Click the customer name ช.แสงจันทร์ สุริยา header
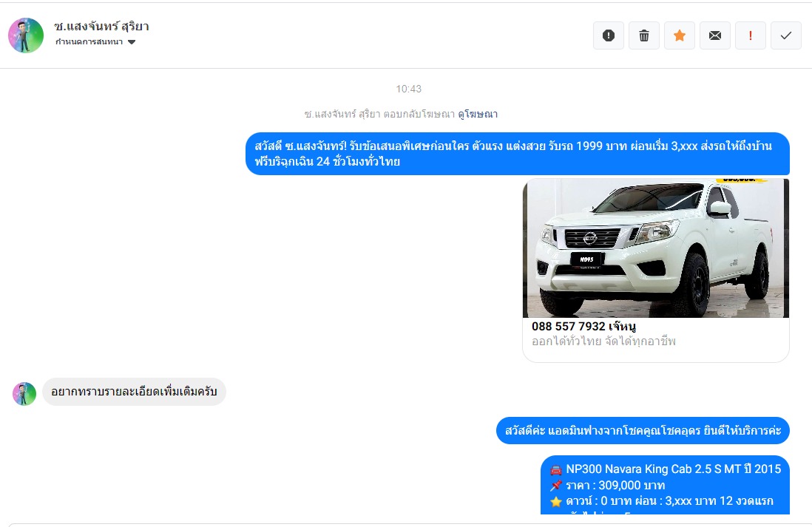Screen dimensions: 812x527 coord(101,27)
